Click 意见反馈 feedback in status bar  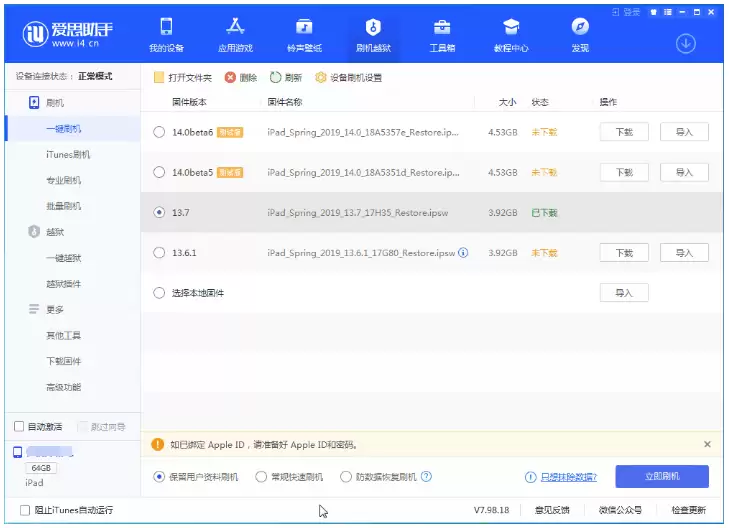(x=552, y=510)
